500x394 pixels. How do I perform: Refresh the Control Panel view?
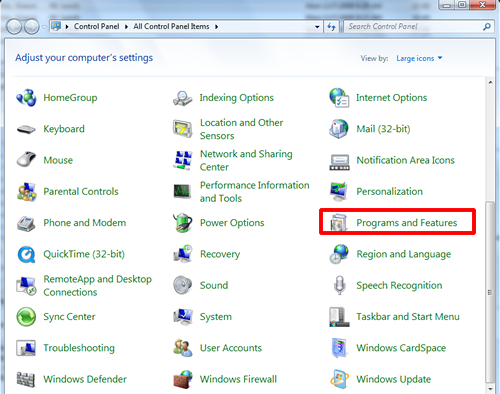331,27
